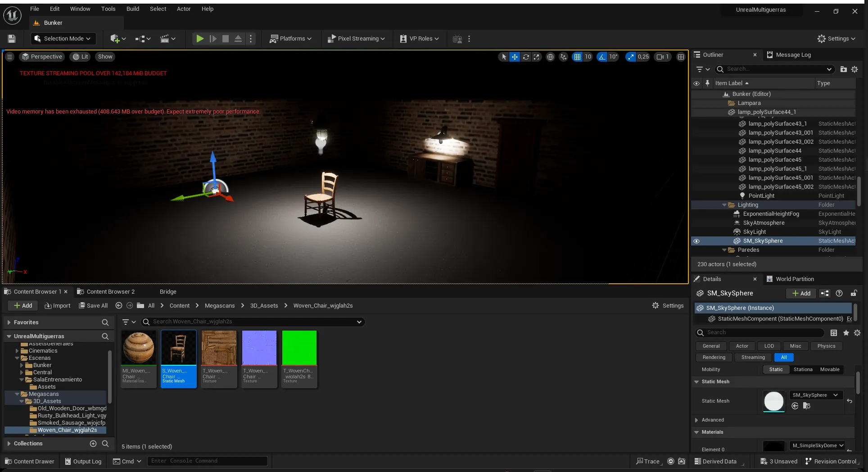The width and height of the screenshot is (868, 472).
Task: Open the Build menu
Action: pyautogui.click(x=133, y=9)
